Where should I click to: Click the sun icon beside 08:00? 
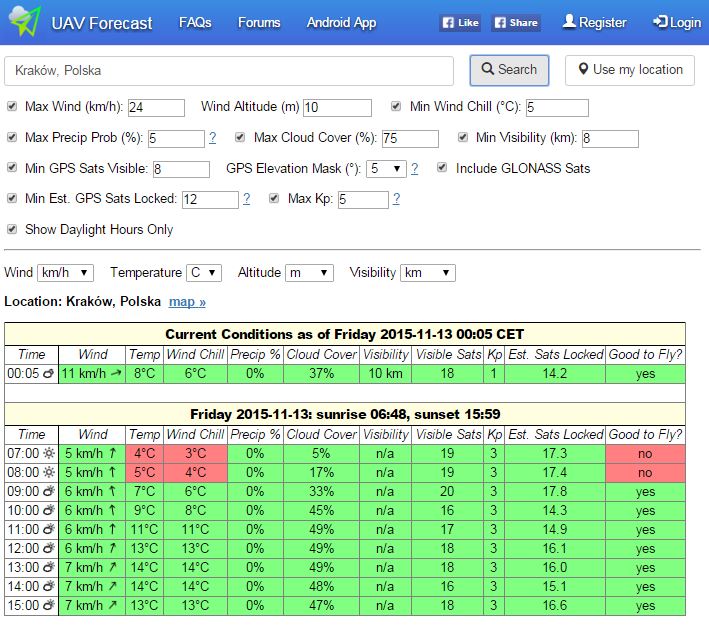click(49, 472)
